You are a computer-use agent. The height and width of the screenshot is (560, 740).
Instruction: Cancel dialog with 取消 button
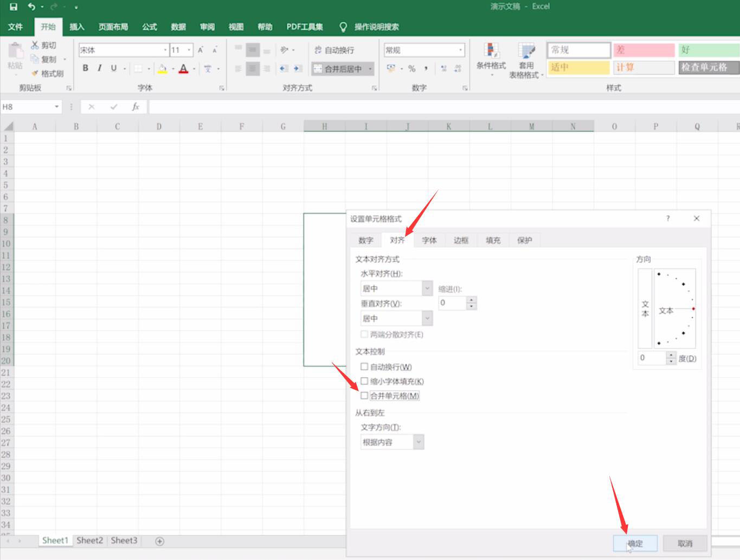(685, 543)
